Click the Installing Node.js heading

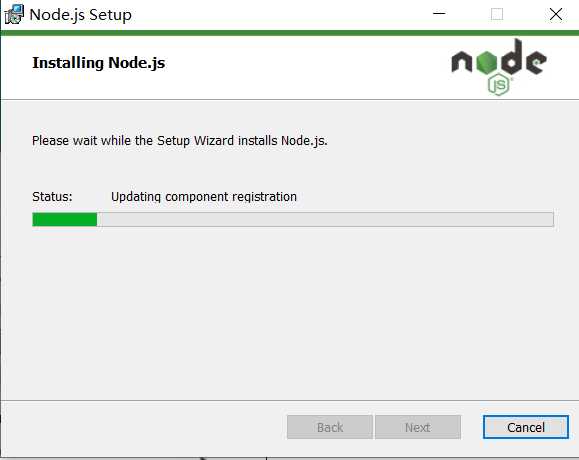[x=99, y=63]
